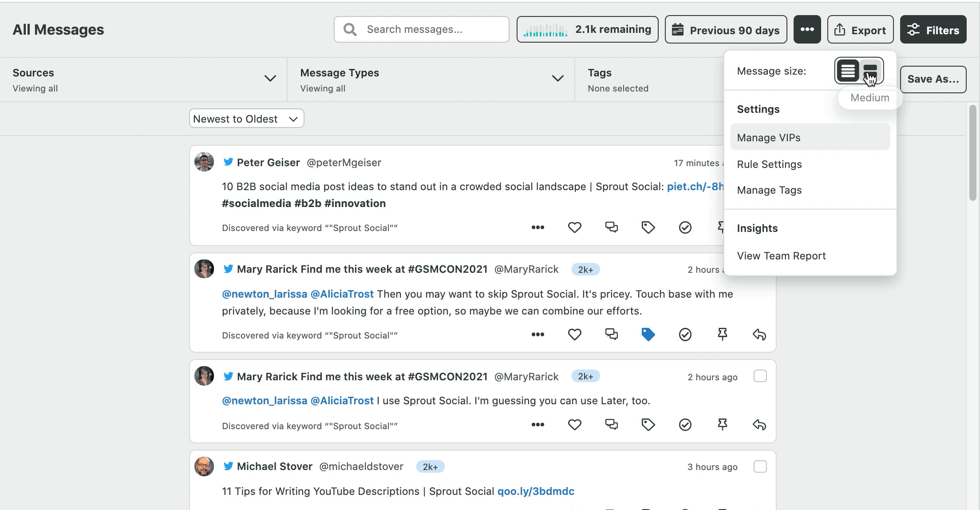Open more actions on Mary Rarick's 'pricey' message
Screen dimensions: 980x510
[x=538, y=334]
